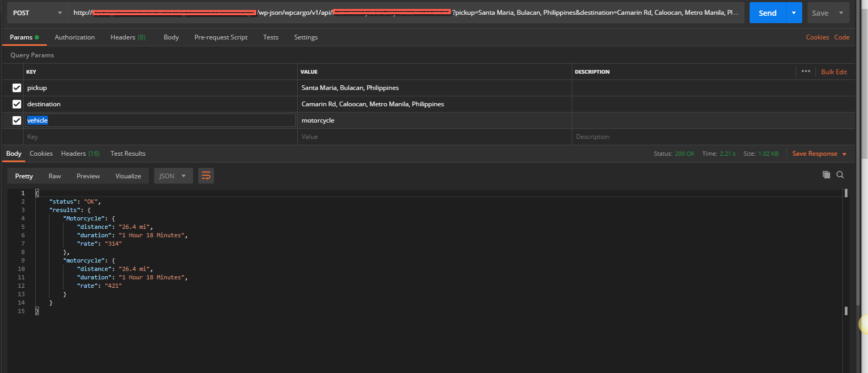Open the request Body tab
This screenshot has height=373, width=868.
tap(171, 37)
